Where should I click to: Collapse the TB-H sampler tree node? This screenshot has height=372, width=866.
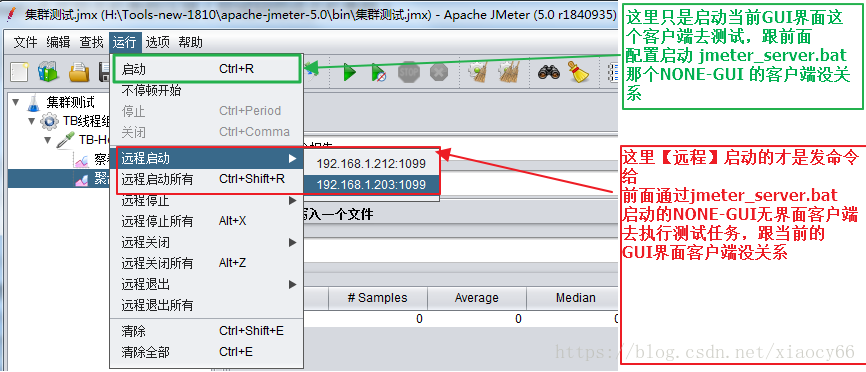47,140
